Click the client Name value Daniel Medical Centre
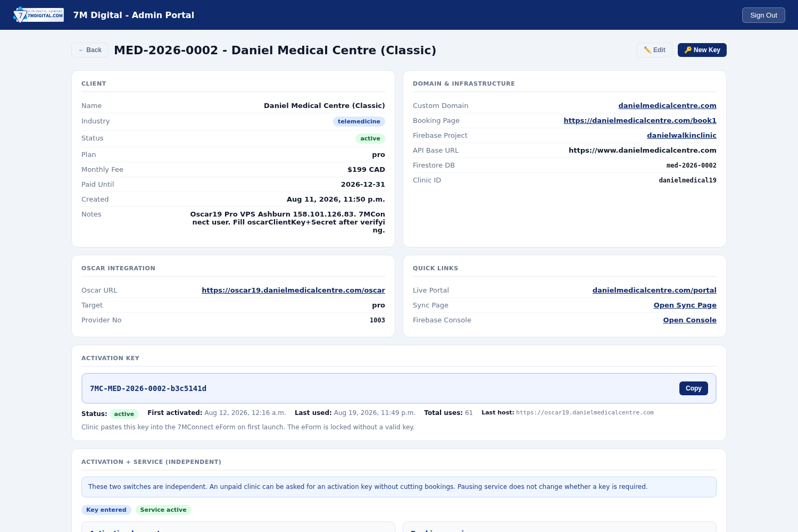798x532 pixels. point(325,106)
